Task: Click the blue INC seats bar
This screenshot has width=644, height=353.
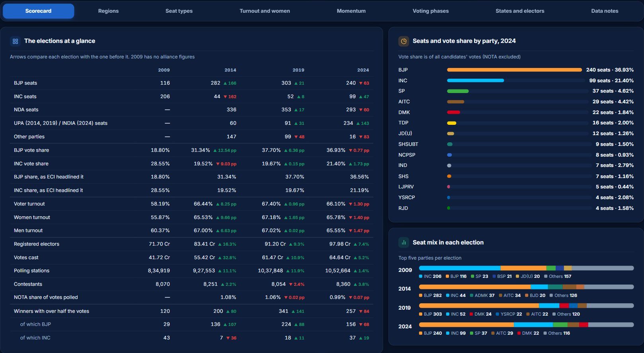Action: click(475, 80)
